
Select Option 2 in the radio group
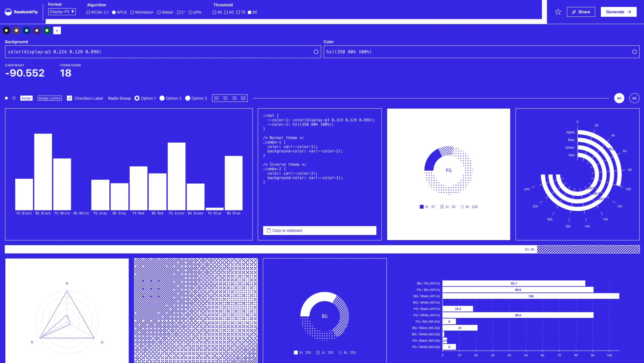click(x=162, y=98)
